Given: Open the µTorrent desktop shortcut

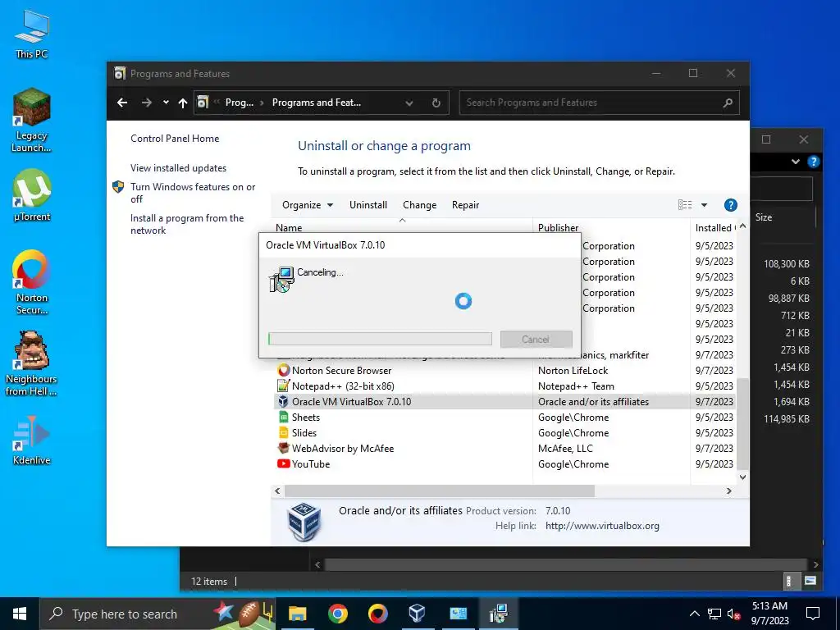Looking at the screenshot, I should [x=32, y=195].
